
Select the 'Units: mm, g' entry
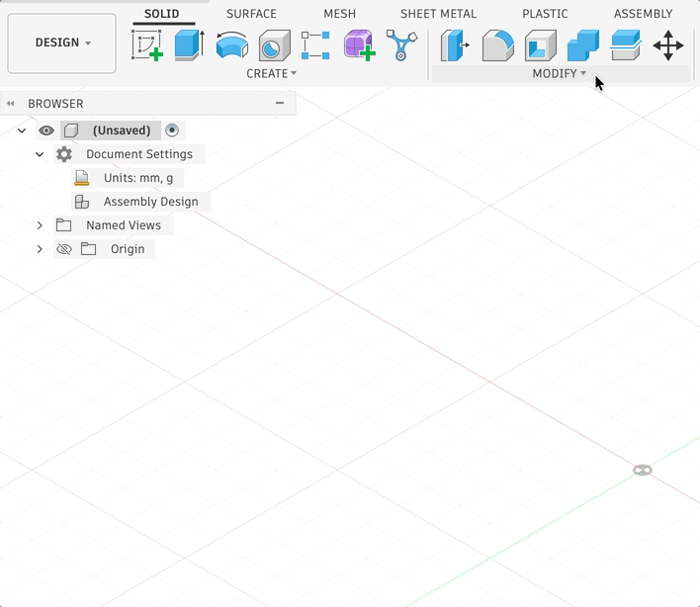138,178
